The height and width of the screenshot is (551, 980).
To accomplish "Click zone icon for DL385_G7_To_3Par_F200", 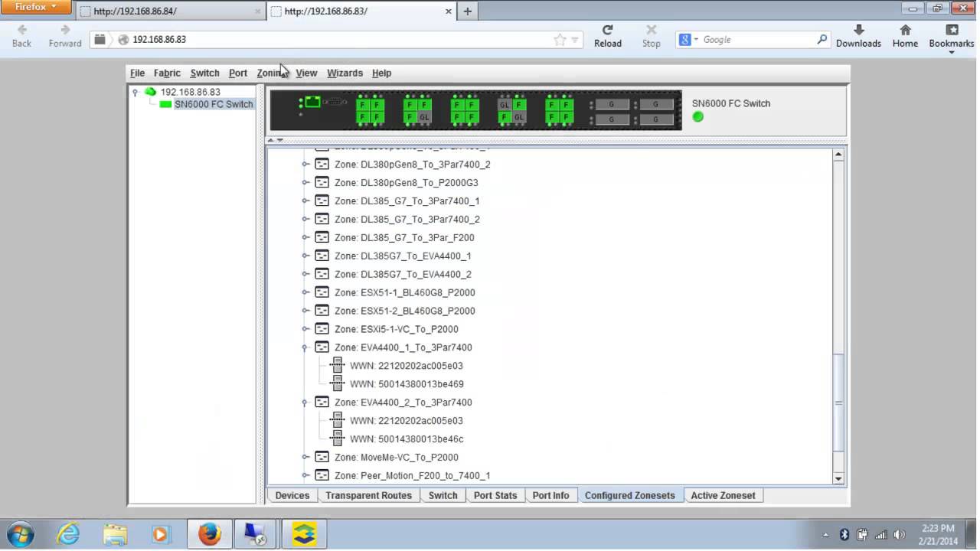I will (322, 238).
